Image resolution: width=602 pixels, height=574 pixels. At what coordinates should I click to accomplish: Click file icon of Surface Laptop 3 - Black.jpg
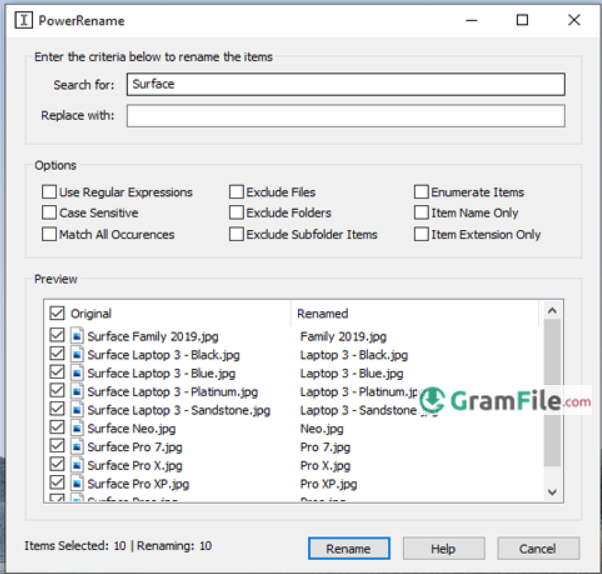[77, 354]
